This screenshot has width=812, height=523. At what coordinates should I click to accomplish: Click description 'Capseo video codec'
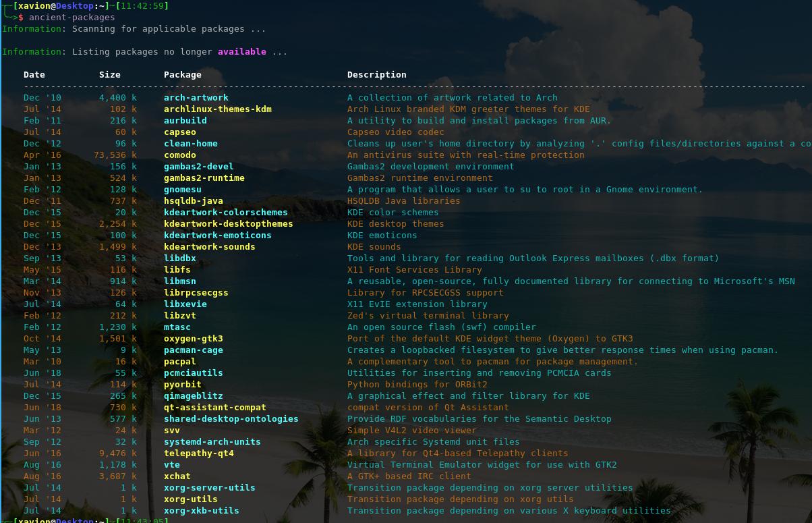(396, 132)
